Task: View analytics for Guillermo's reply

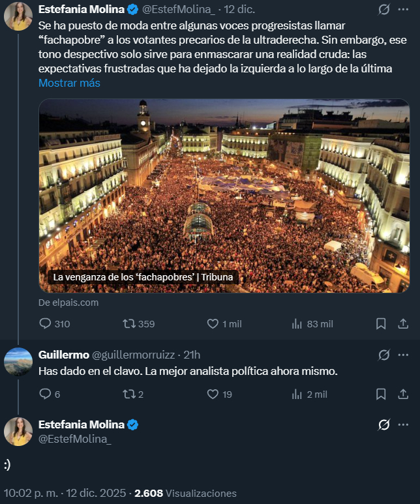Action: pyautogui.click(x=296, y=394)
